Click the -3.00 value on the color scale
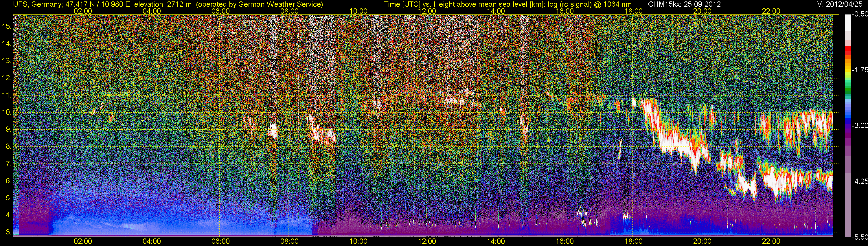 (x=860, y=125)
